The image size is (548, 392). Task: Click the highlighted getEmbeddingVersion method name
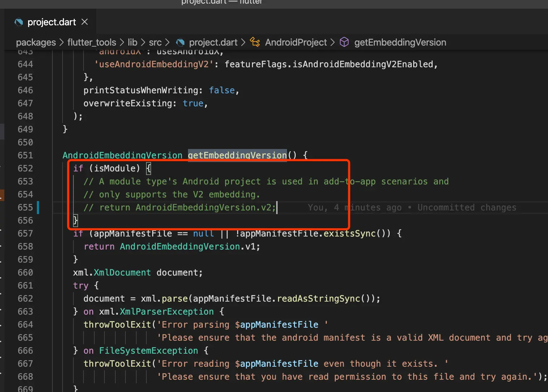pos(237,155)
